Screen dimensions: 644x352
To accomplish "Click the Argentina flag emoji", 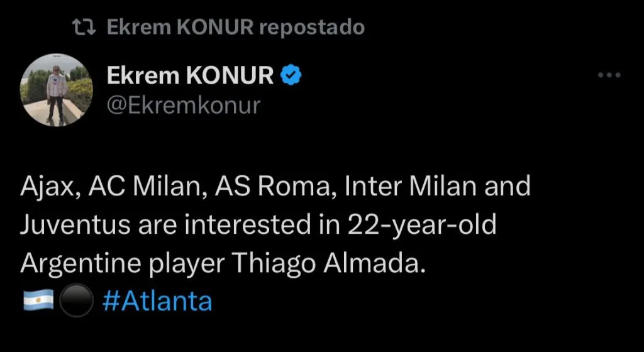I will coord(38,302).
